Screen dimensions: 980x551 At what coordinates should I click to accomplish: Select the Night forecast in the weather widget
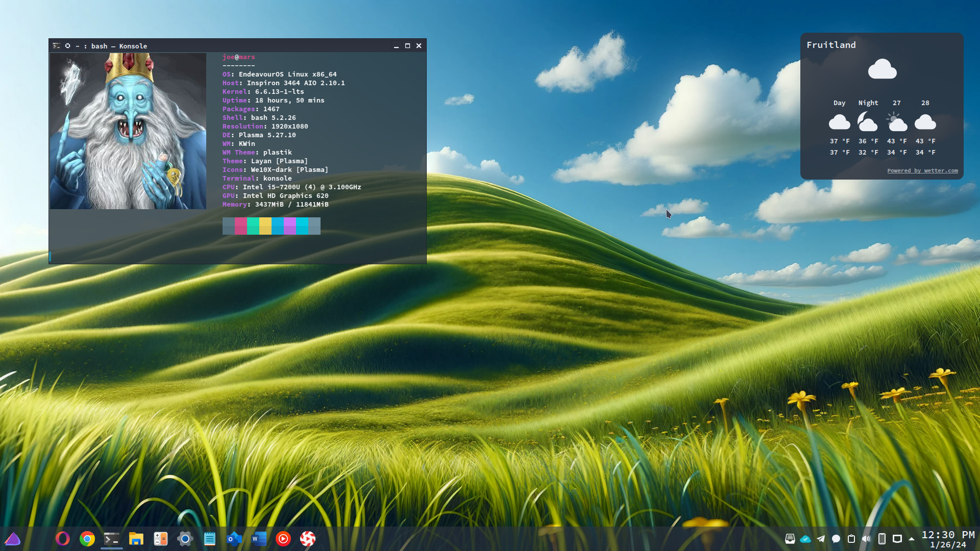pyautogui.click(x=868, y=122)
